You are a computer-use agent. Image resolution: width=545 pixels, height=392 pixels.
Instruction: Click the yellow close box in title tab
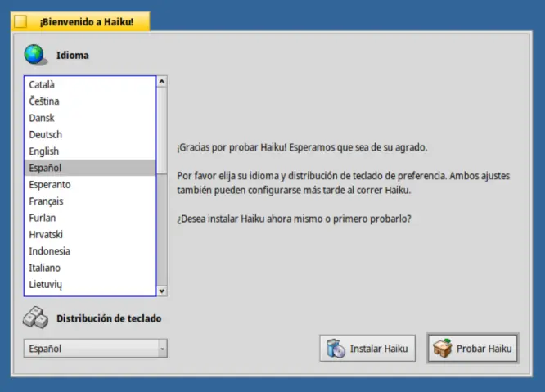click(20, 21)
